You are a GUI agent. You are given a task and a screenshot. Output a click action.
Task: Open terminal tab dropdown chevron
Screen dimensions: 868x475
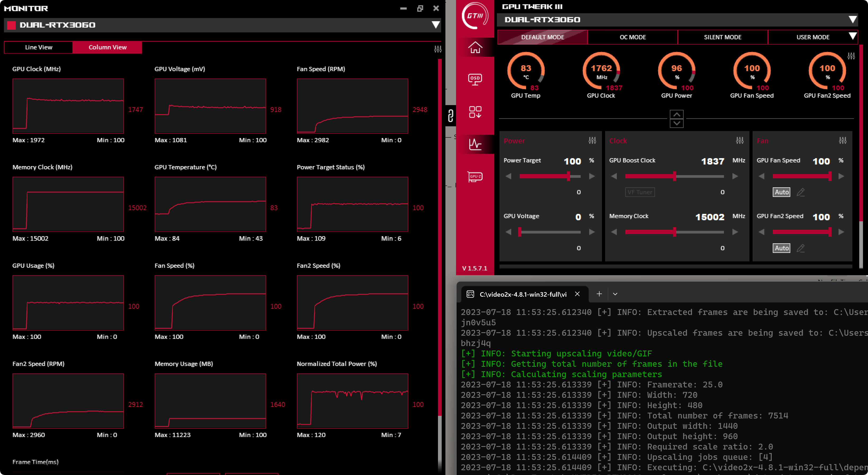point(615,294)
